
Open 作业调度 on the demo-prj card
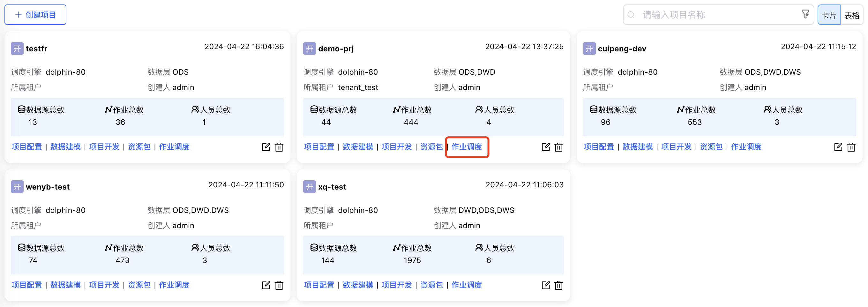click(x=467, y=147)
